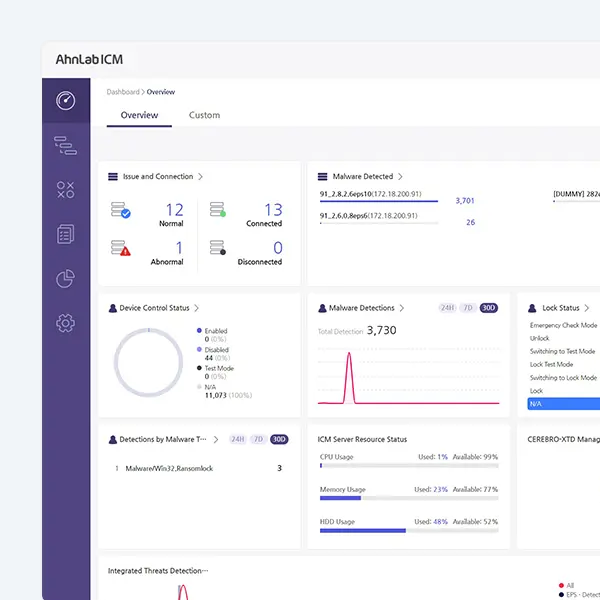Switch to the Custom tab
This screenshot has width=600, height=600.
tap(204, 115)
